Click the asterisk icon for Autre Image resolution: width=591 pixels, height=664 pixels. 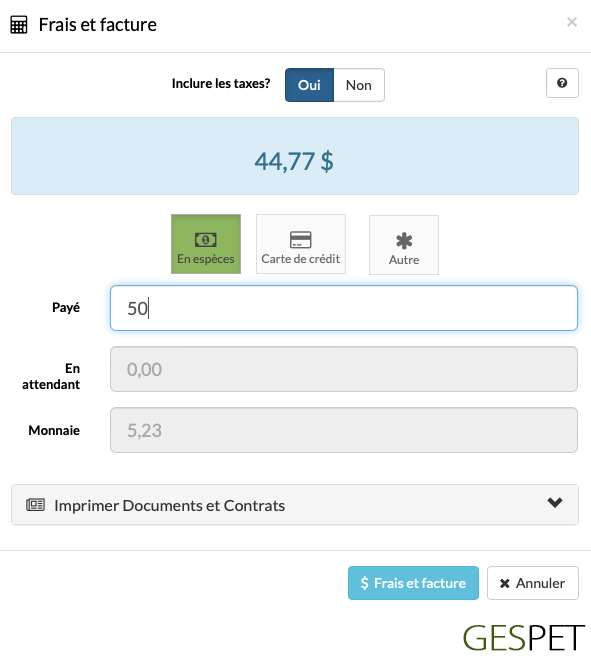tap(404, 241)
